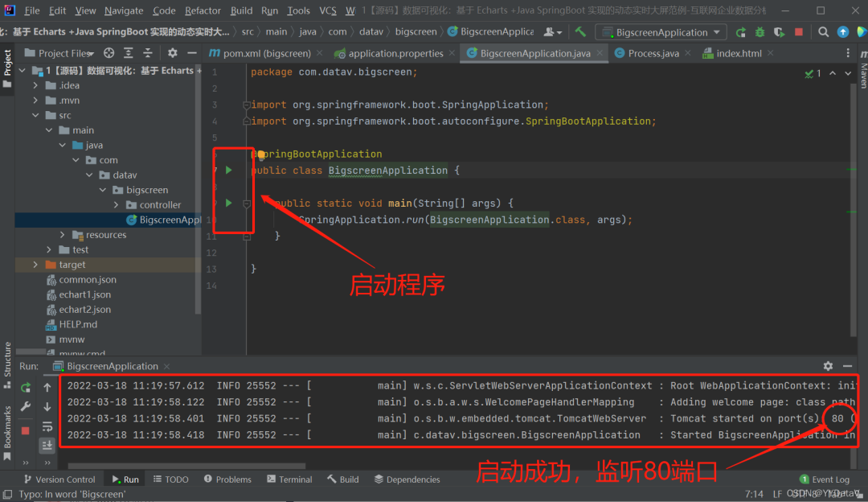The width and height of the screenshot is (868, 502).
Task: Click the Run console horizontal scrollbar
Action: [186, 466]
